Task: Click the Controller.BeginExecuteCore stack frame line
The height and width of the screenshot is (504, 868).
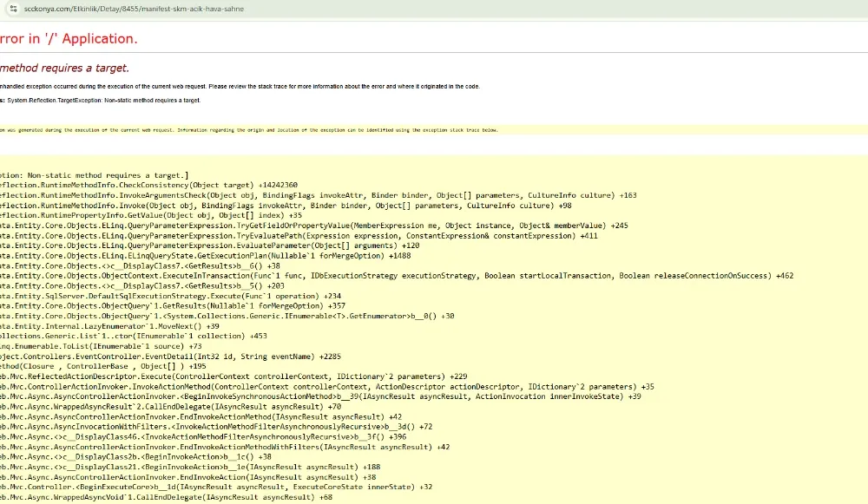Action: click(x=174, y=487)
